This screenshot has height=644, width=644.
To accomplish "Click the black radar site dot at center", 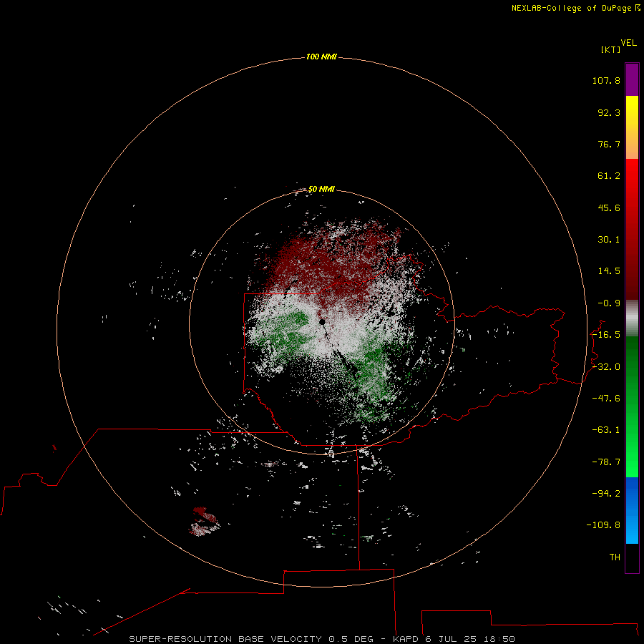I will [x=322, y=321].
